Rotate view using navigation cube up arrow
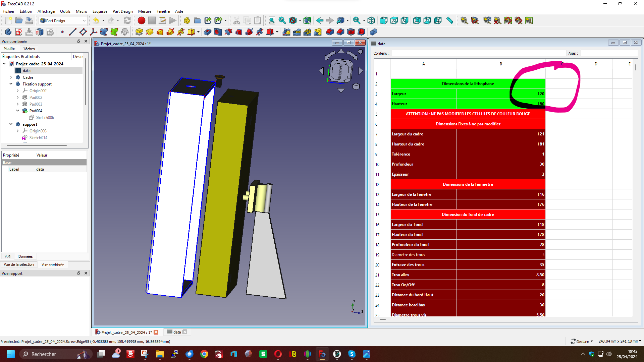The image size is (644, 362). [x=341, y=51]
